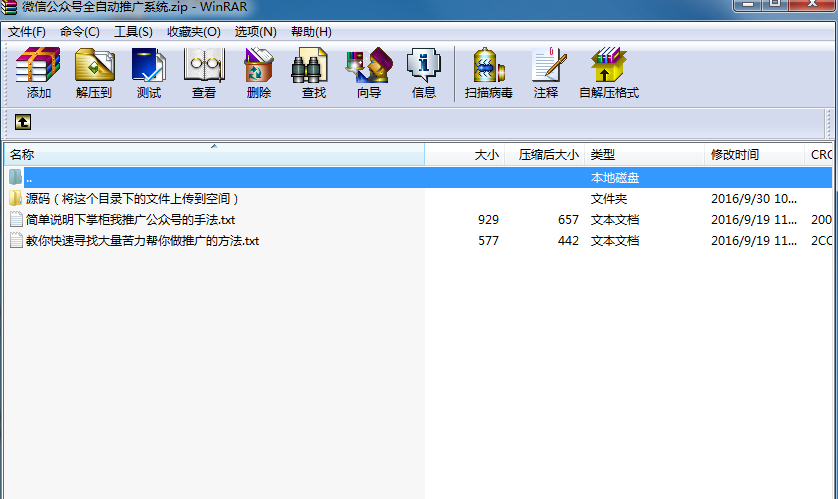The width and height of the screenshot is (838, 499).
Task: Click file icon of 简单说明下掌柜 txt
Action: (16, 220)
